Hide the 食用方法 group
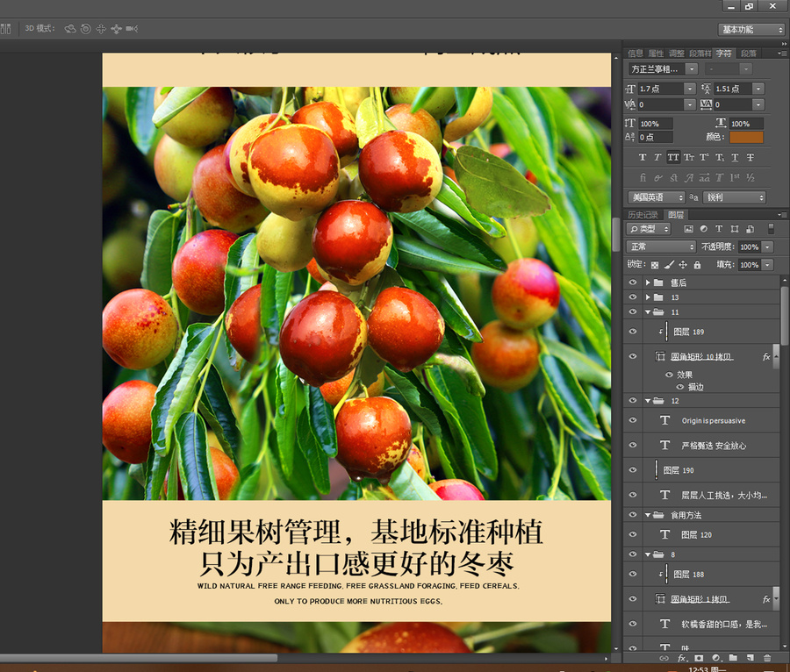The image size is (790, 672). [x=633, y=514]
